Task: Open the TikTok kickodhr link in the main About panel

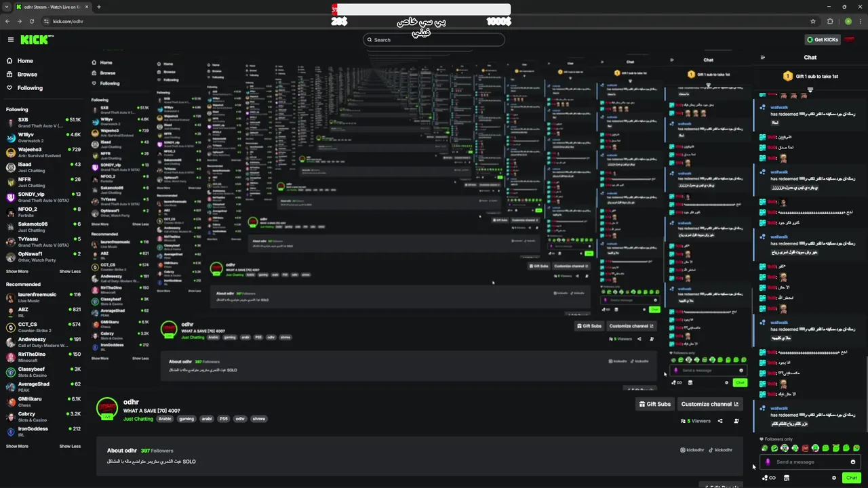Action: (719, 450)
